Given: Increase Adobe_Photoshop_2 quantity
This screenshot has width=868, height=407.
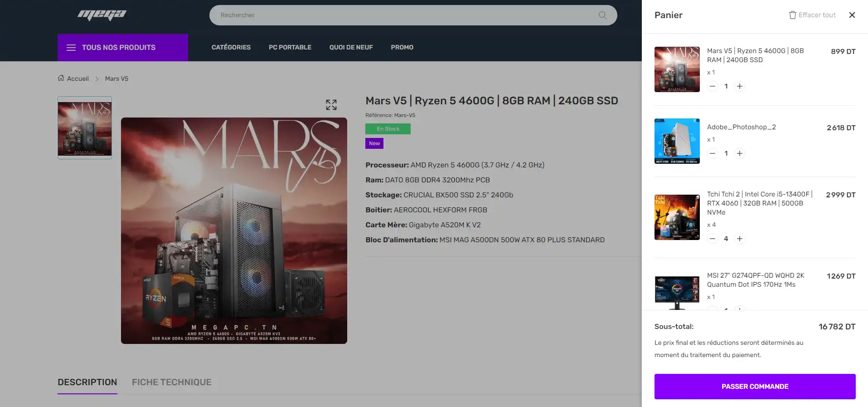Looking at the screenshot, I should click(740, 153).
